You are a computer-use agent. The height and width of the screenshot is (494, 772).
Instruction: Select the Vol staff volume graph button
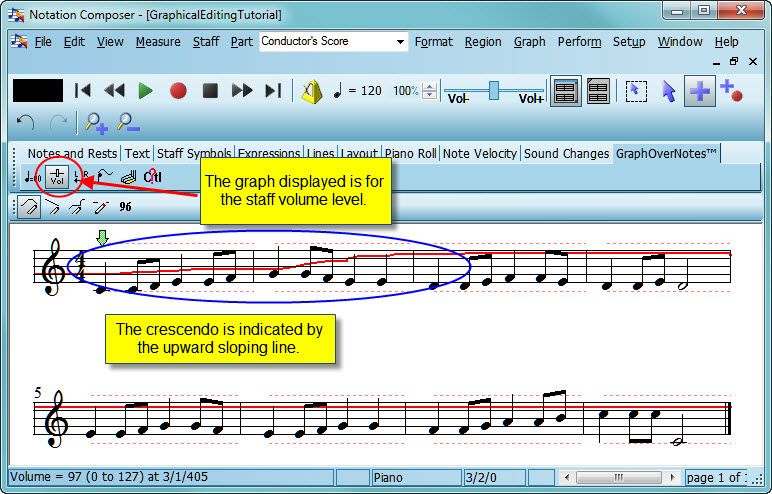point(57,178)
